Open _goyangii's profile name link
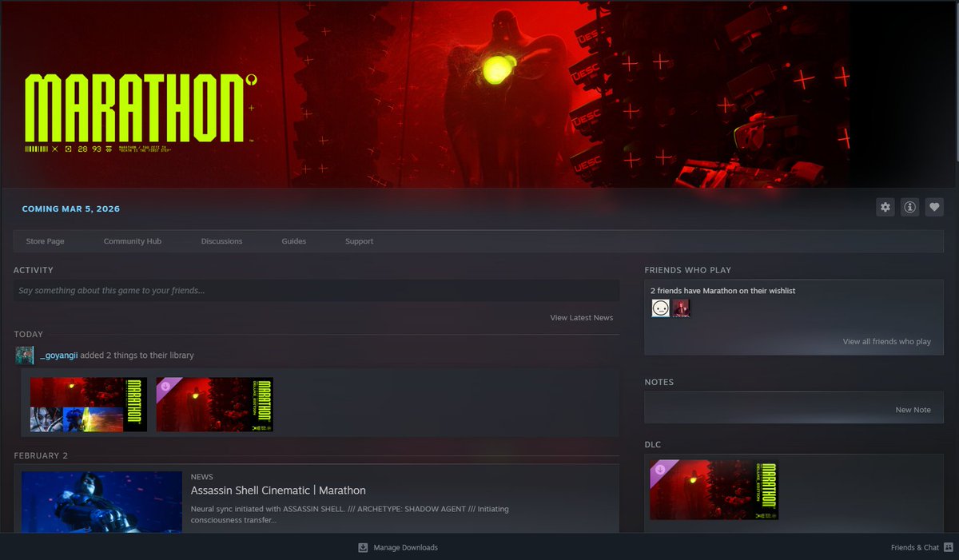The image size is (959, 560). point(58,355)
